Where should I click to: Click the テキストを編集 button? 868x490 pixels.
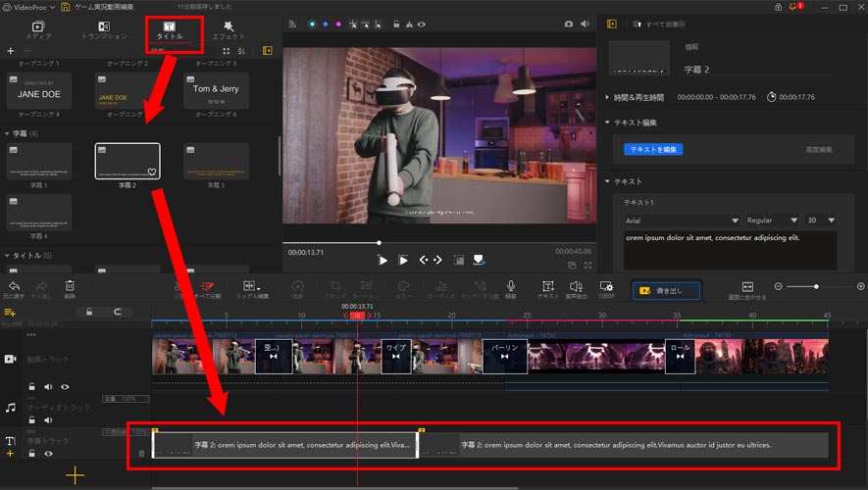653,149
